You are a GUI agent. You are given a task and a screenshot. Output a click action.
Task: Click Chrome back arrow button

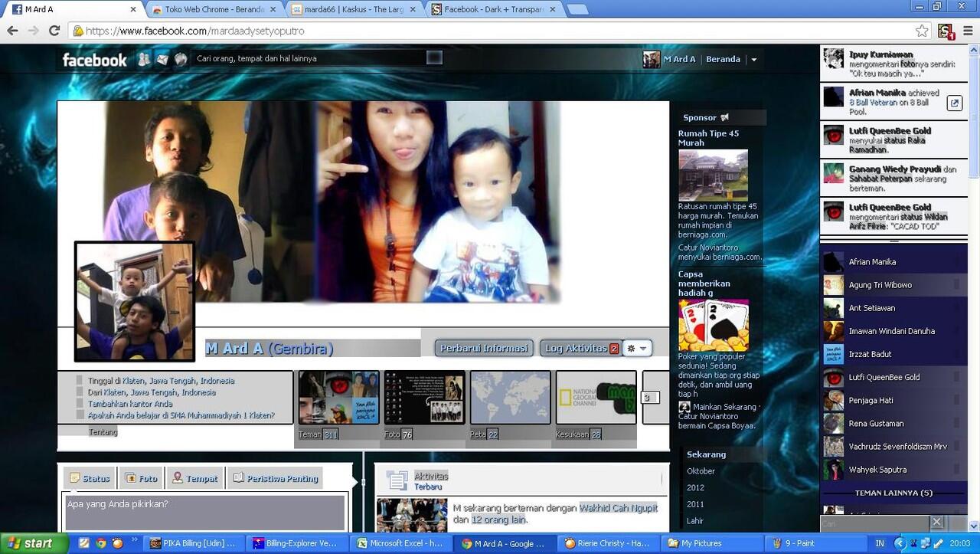pyautogui.click(x=12, y=31)
